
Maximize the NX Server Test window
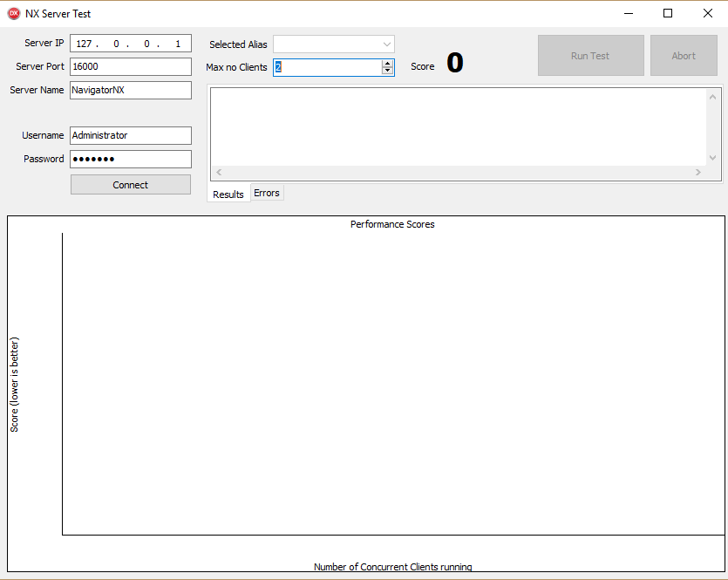668,13
